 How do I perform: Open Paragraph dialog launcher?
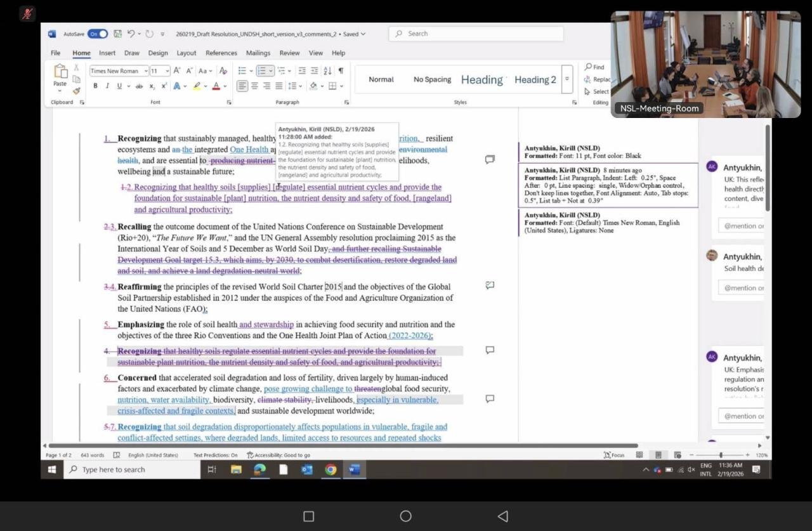pos(347,102)
